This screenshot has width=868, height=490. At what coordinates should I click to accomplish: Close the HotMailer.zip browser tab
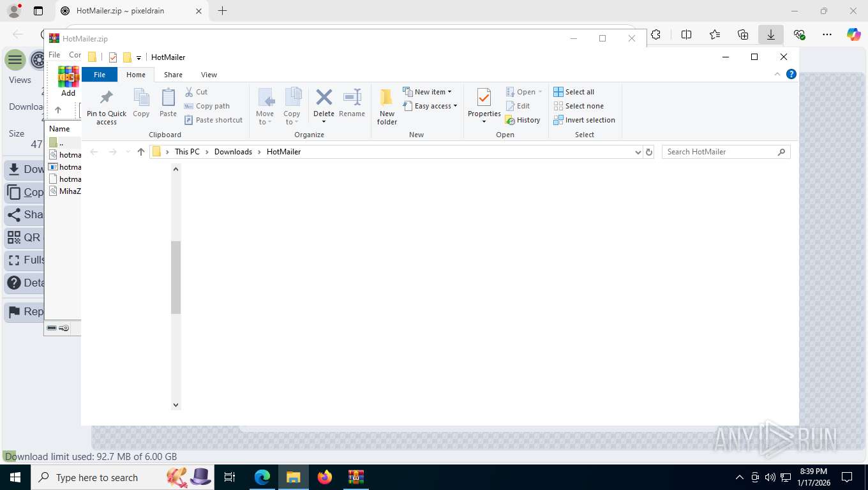(x=198, y=11)
